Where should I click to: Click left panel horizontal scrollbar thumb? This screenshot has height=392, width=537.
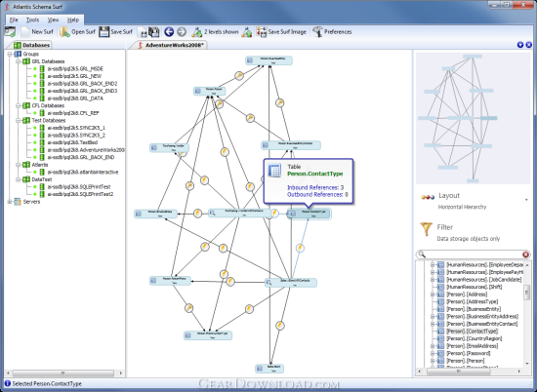pyautogui.click(x=62, y=372)
